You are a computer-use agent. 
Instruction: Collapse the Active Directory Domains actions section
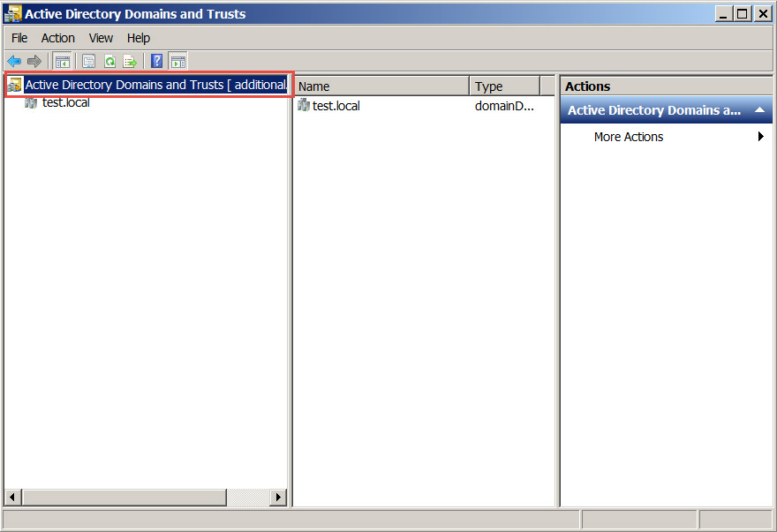point(758,110)
